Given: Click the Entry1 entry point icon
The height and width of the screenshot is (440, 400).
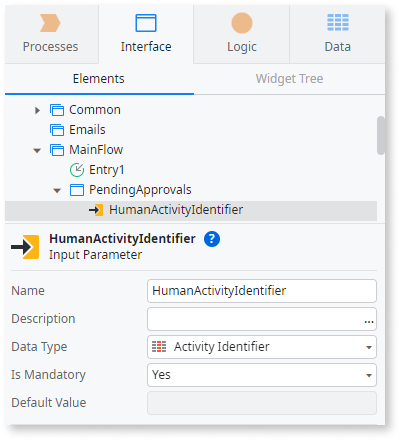Looking at the screenshot, I should pos(77,170).
